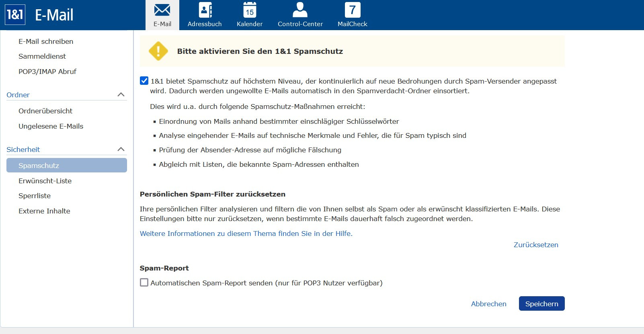Open the Hilfe further information link
Image resolution: width=644 pixels, height=334 pixels.
pyautogui.click(x=246, y=234)
